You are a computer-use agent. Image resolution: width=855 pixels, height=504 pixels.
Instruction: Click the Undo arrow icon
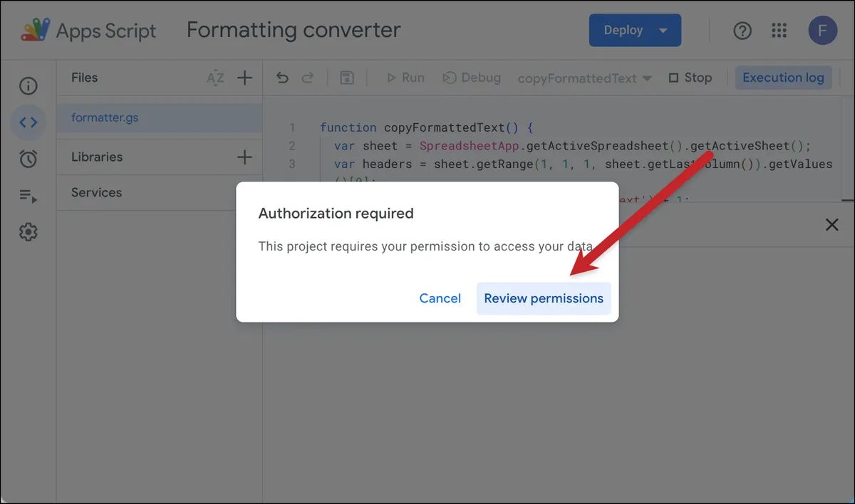pyautogui.click(x=282, y=78)
